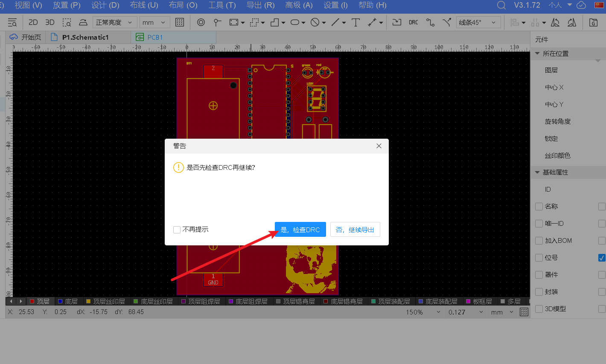Screen dimensions: 606x364
Task: Switch to the 3D view icon
Action: pos(50,22)
